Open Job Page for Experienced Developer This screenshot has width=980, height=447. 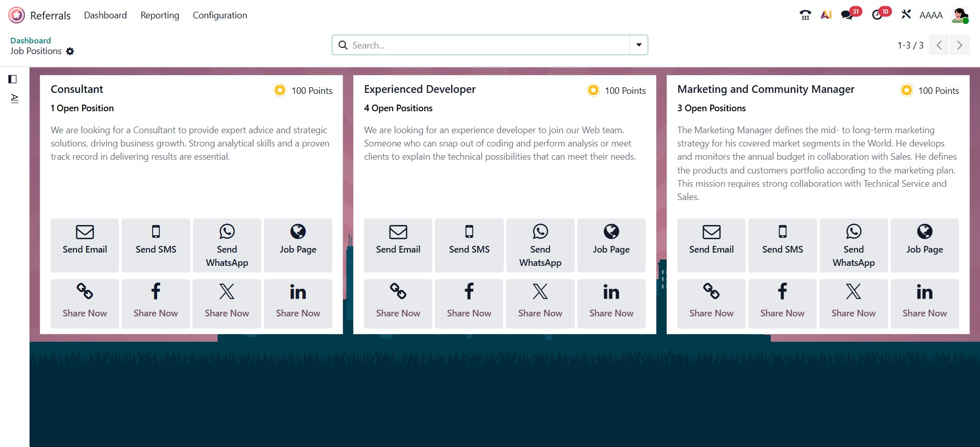click(x=611, y=245)
